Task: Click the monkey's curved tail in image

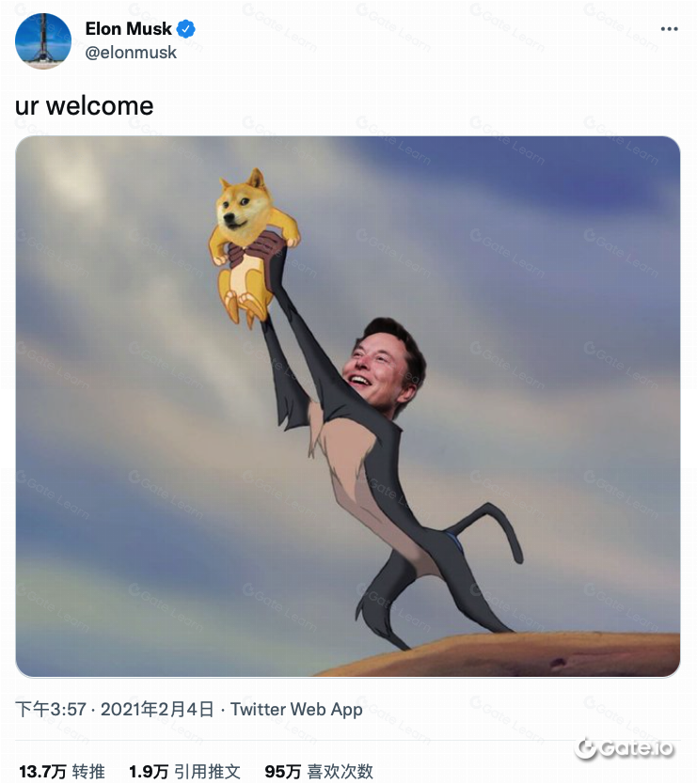Action: click(490, 530)
